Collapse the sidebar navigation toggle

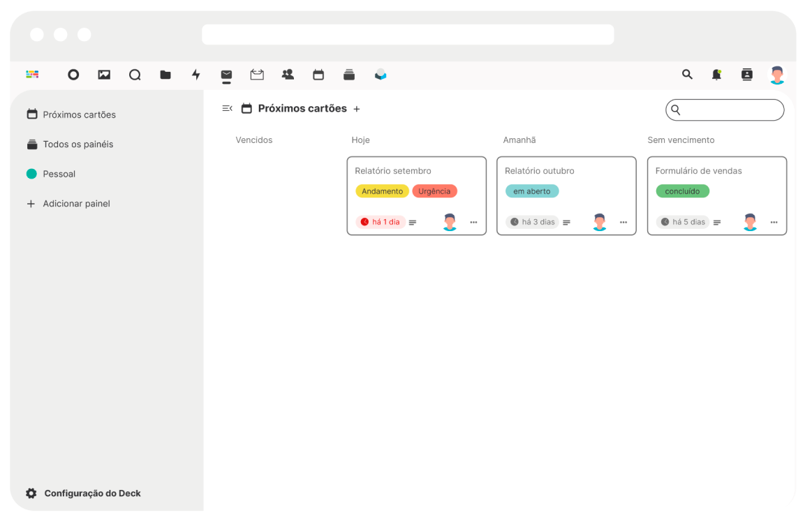227,109
